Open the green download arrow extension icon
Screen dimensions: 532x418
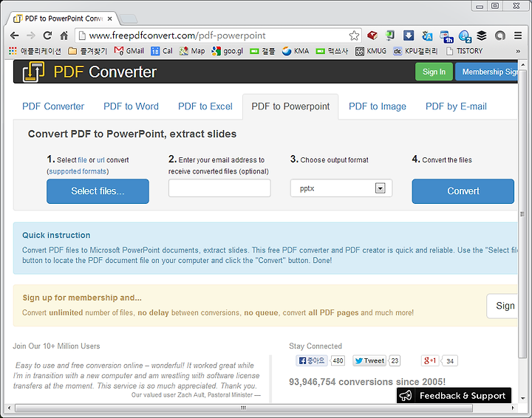click(x=390, y=35)
